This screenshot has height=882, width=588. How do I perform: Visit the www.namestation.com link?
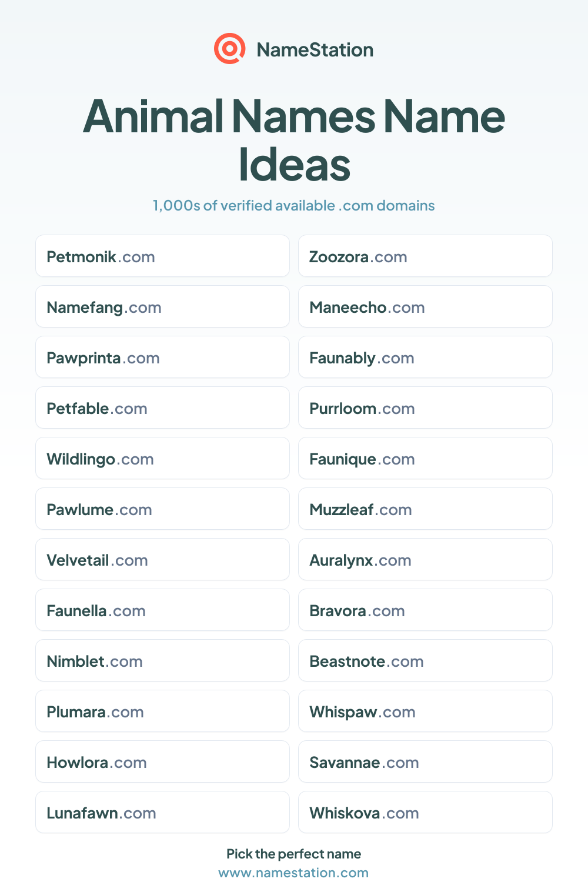tap(293, 873)
